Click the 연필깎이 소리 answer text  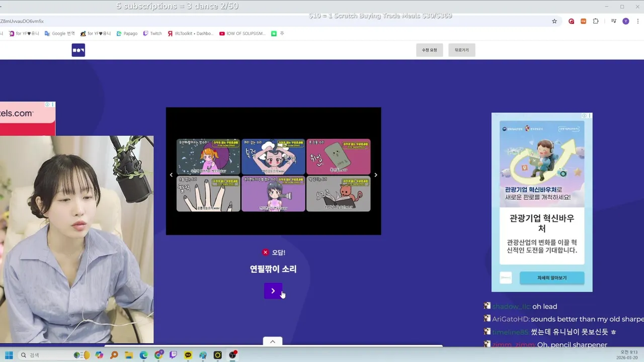coord(273,269)
